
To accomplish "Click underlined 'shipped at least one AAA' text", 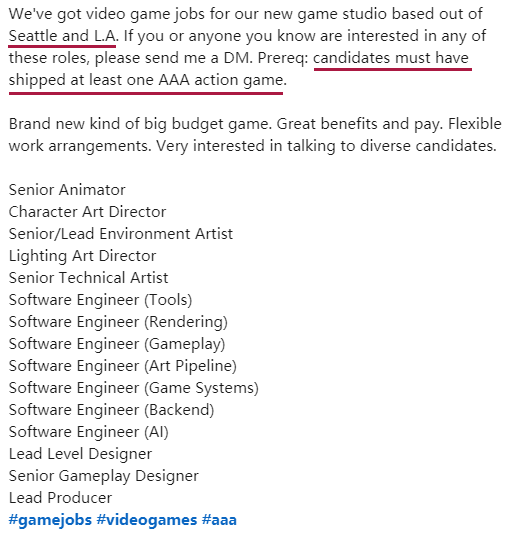I will (x=99, y=80).
